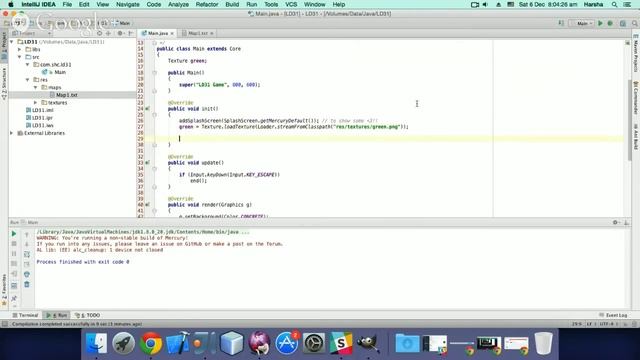This screenshot has height=360, width=640.
Task: Pin the Run tab with the pin icon
Action: [14, 298]
